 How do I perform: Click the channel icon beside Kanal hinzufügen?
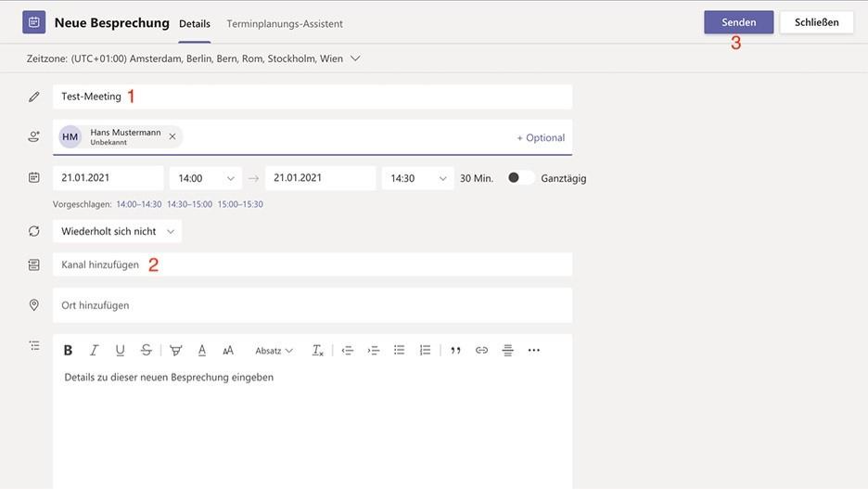click(x=33, y=264)
